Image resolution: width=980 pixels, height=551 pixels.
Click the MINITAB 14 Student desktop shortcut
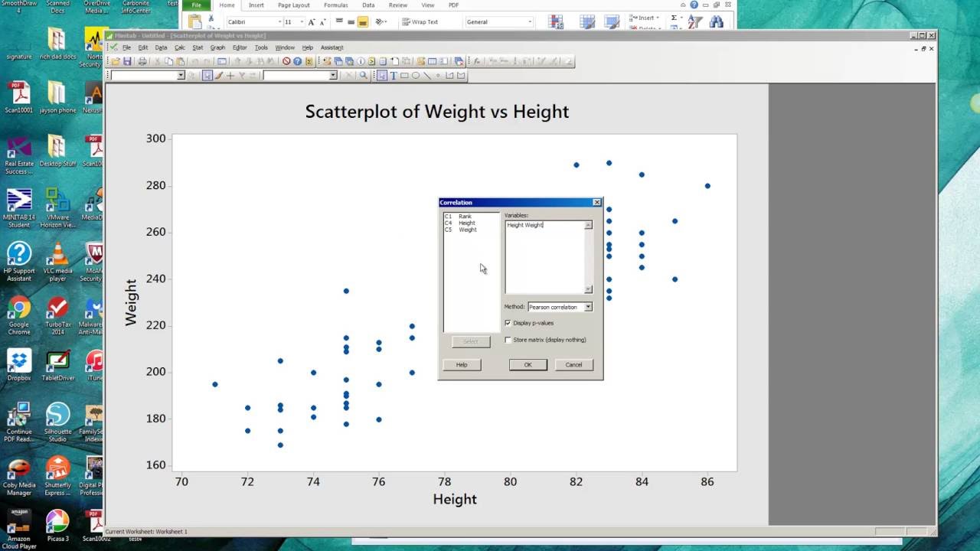click(19, 208)
